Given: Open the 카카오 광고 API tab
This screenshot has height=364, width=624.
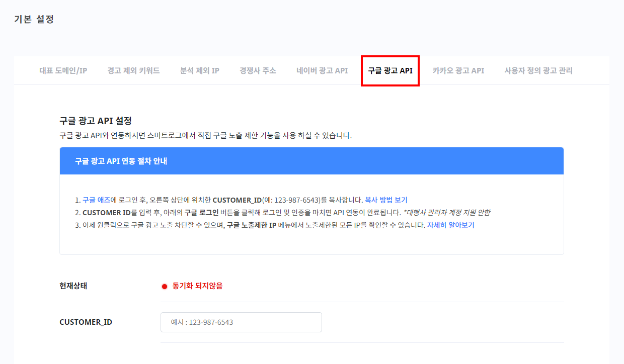Looking at the screenshot, I should click(458, 70).
